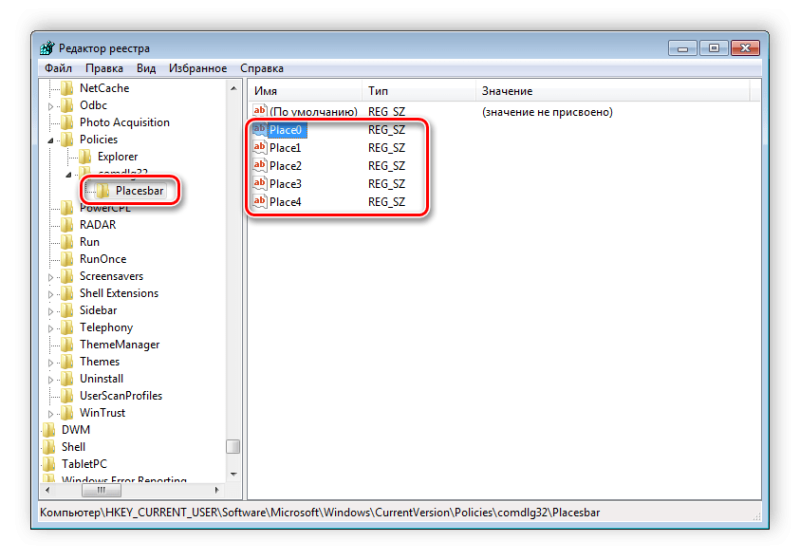Click the tree scroll up arrow

point(233,88)
